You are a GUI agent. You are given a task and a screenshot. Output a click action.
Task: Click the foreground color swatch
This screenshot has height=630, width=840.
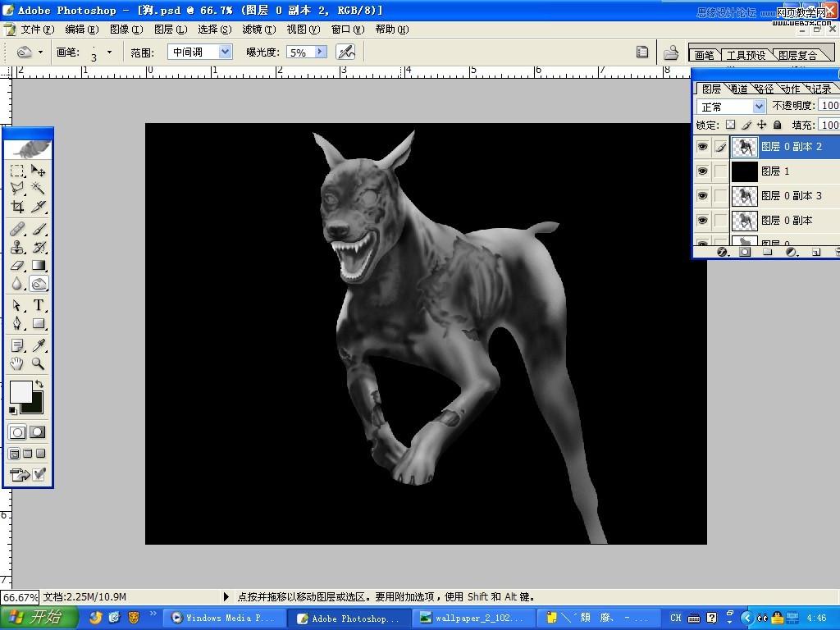click(21, 391)
